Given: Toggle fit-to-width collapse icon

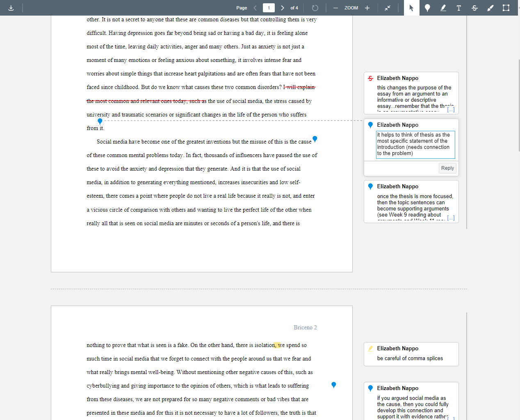Looking at the screenshot, I should click(x=388, y=8).
